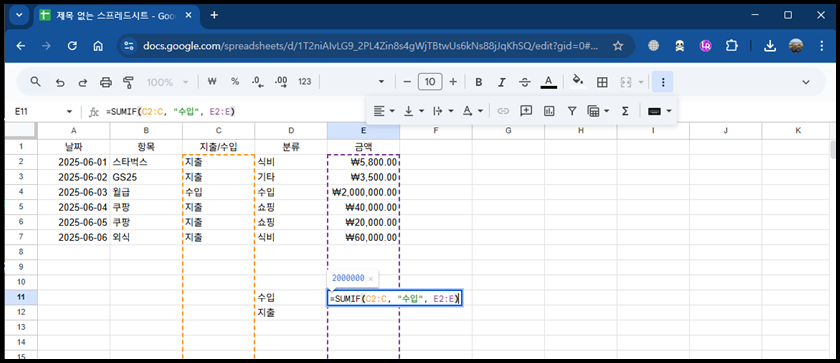Image resolution: width=840 pixels, height=363 pixels.
Task: Redo the last undone action
Action: [83, 82]
